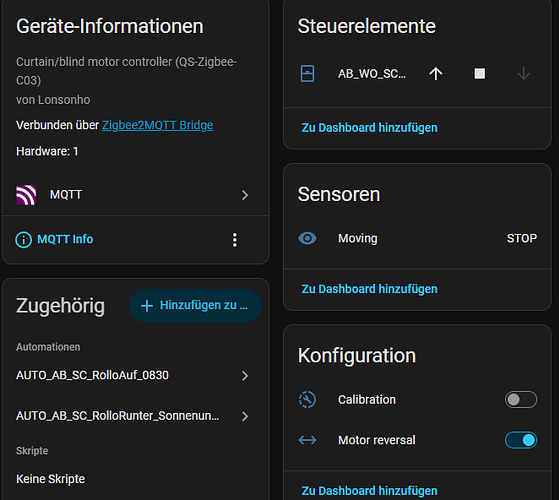This screenshot has width=559, height=500.
Task: Click the Curtain/blind motor controller model text
Action: [x=127, y=71]
